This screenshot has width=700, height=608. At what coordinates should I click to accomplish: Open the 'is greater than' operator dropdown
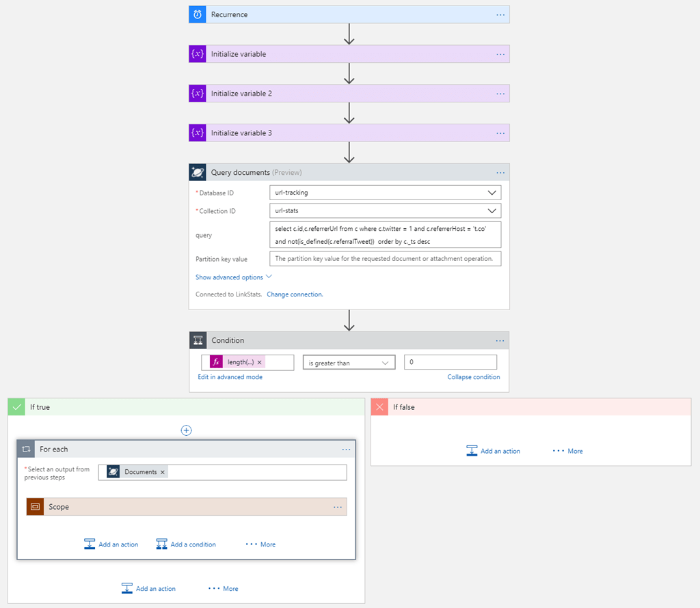(x=386, y=362)
